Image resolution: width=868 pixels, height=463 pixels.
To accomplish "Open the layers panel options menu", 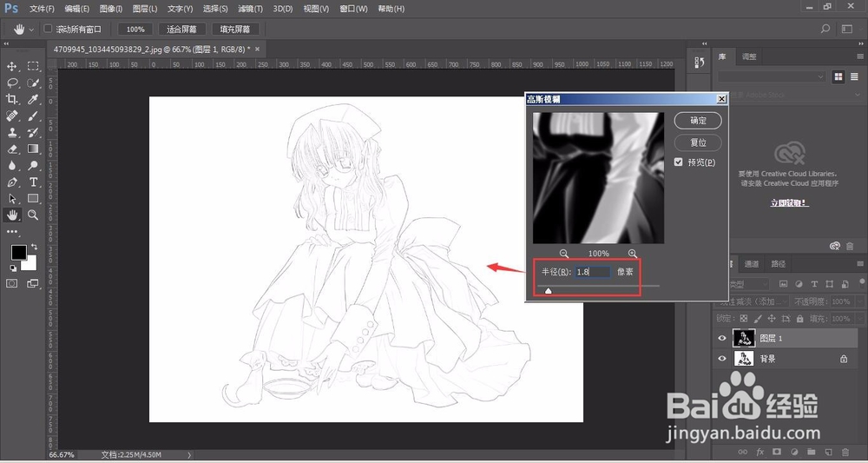I will 860,263.
